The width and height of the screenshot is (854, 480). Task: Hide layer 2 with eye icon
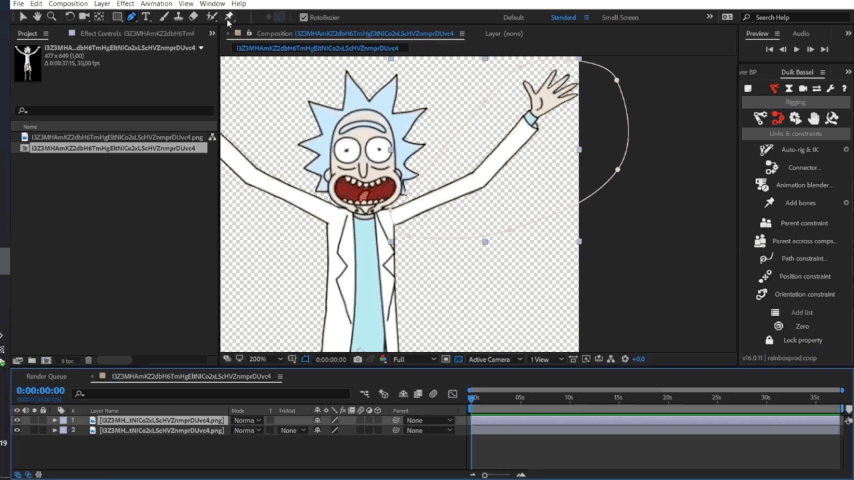point(17,430)
